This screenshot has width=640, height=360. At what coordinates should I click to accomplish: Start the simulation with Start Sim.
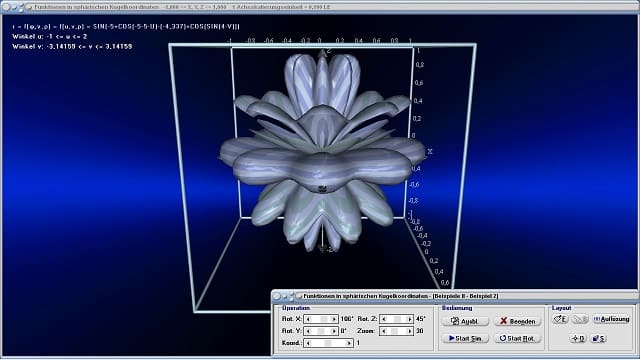(465, 338)
